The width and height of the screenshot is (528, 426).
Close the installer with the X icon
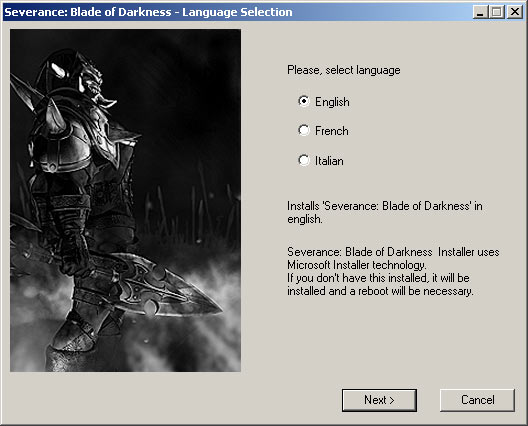515,12
